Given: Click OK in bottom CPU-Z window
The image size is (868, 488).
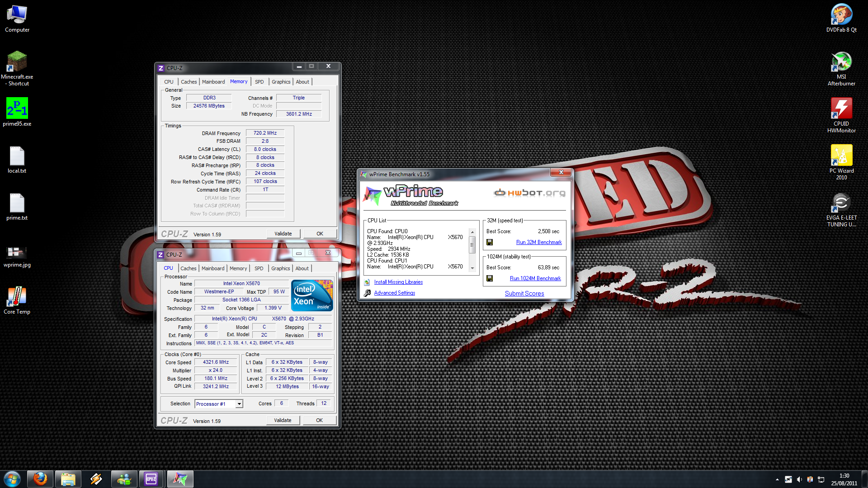Looking at the screenshot, I should tap(319, 420).
